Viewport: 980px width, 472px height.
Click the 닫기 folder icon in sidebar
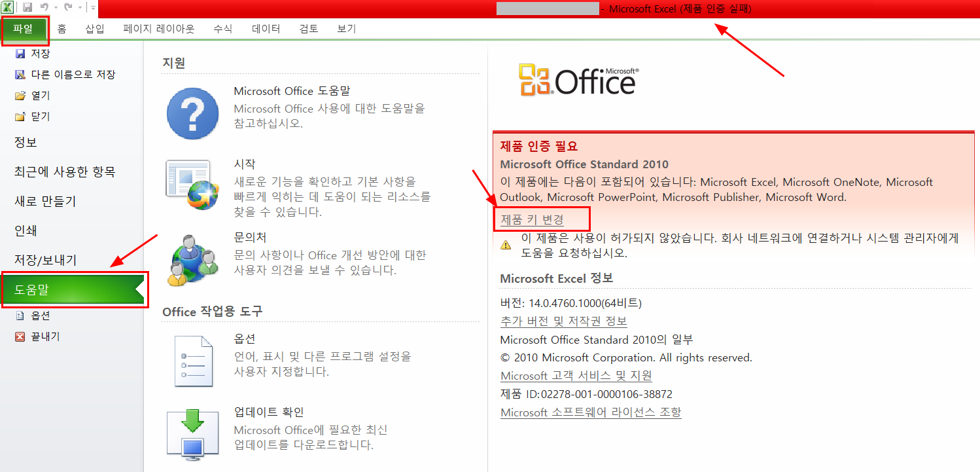(x=20, y=117)
